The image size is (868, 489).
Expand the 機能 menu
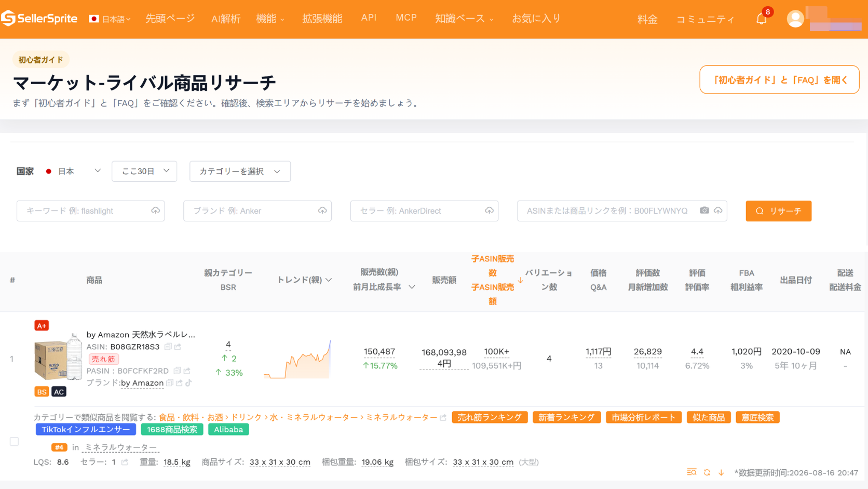coord(270,19)
